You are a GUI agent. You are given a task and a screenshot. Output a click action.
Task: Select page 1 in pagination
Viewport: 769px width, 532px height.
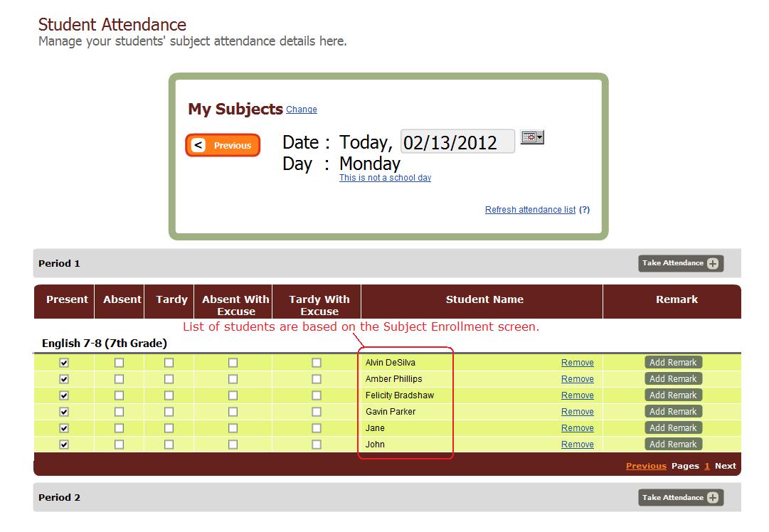click(707, 466)
